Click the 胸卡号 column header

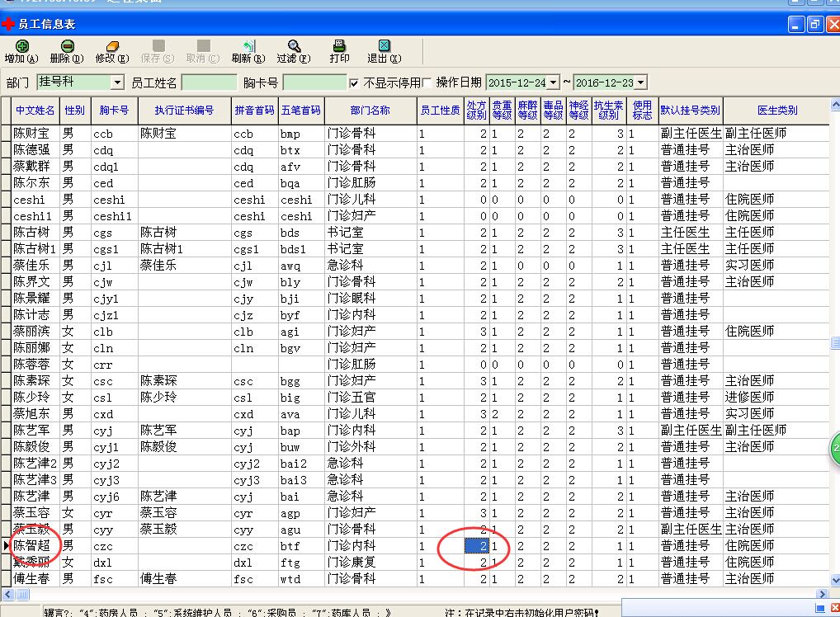(x=114, y=111)
